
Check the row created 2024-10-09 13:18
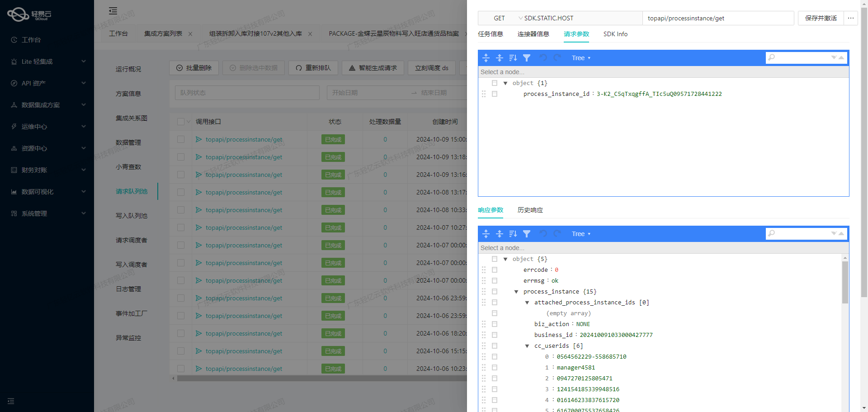(x=181, y=157)
